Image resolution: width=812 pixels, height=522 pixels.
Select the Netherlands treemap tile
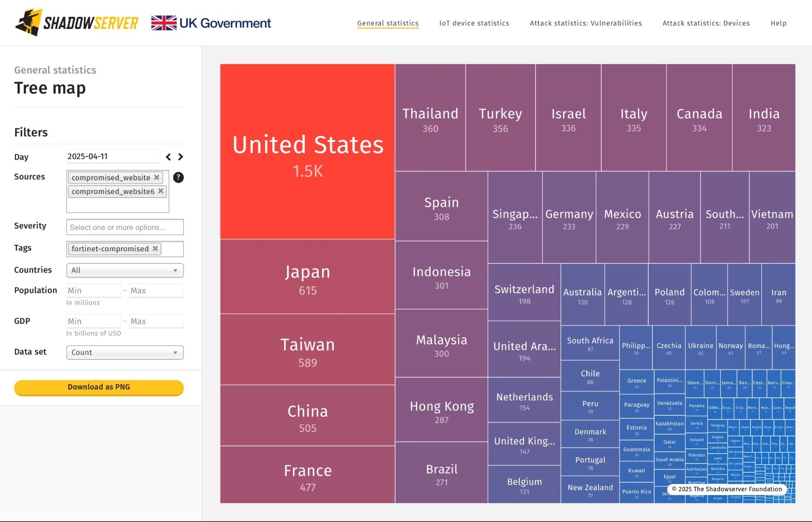(x=524, y=400)
